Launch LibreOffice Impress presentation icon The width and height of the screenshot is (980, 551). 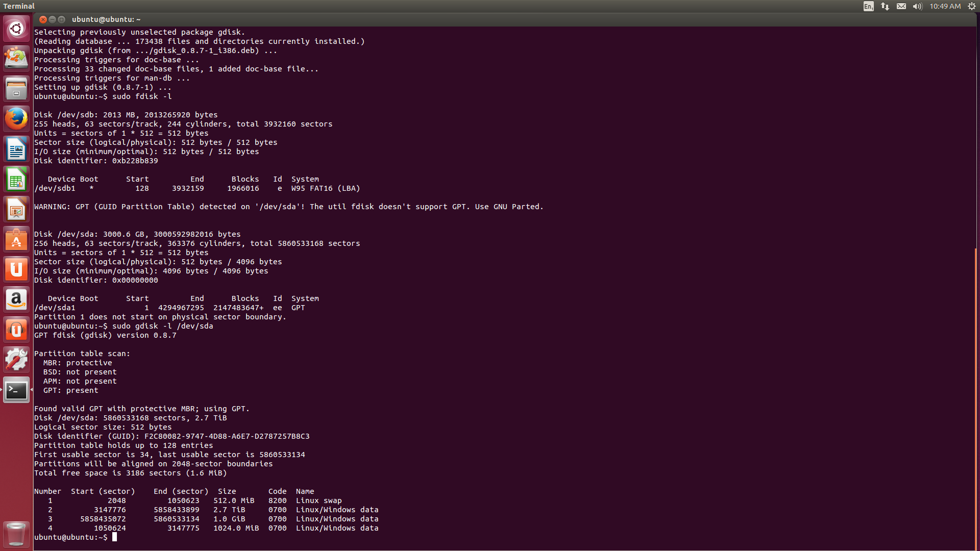coord(16,209)
